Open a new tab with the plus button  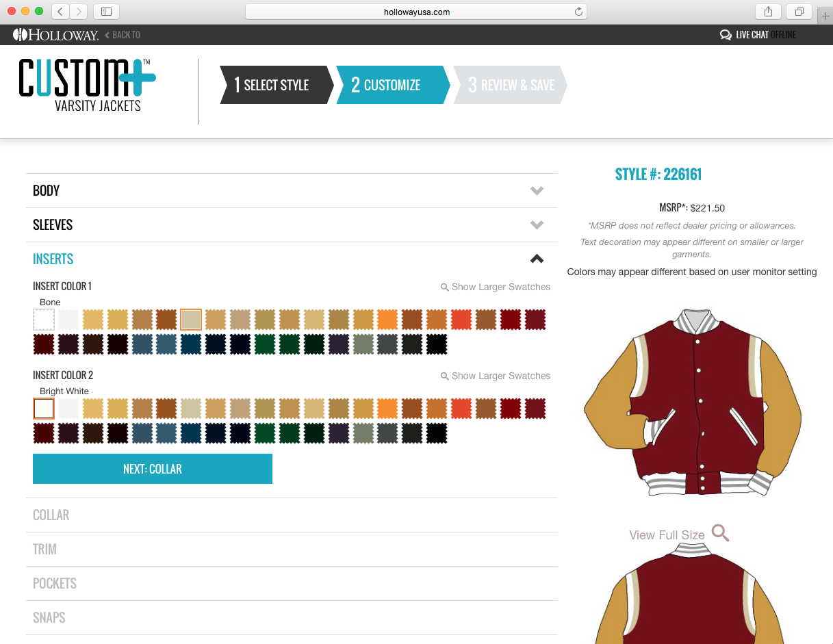point(825,16)
